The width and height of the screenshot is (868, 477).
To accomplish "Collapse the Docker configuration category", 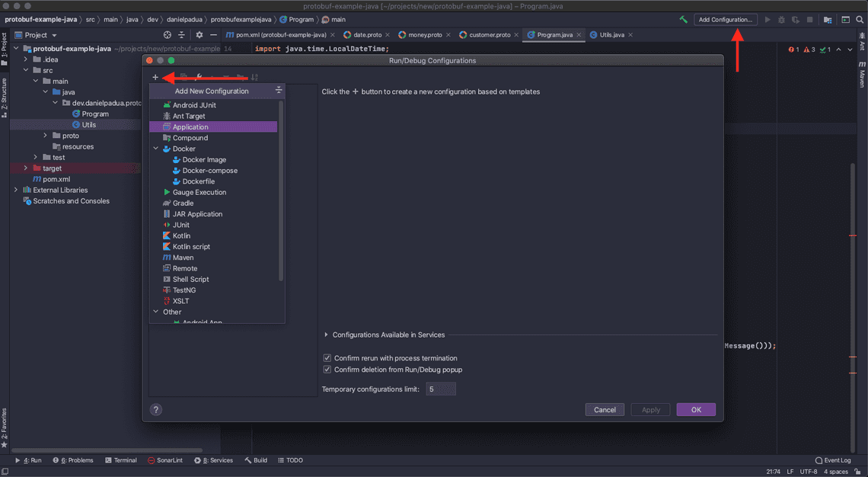I will click(155, 148).
